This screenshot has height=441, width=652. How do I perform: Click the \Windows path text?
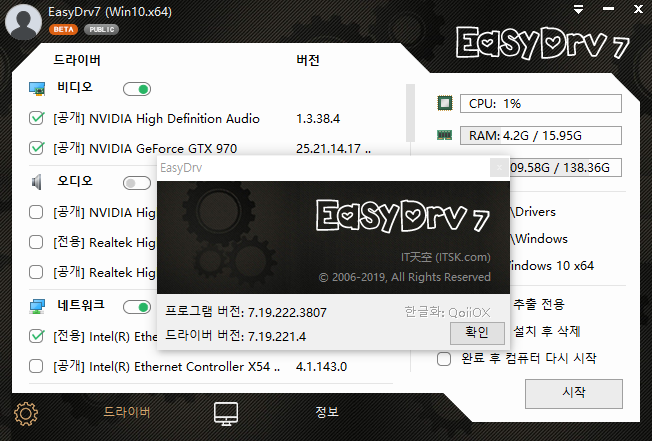coord(539,239)
